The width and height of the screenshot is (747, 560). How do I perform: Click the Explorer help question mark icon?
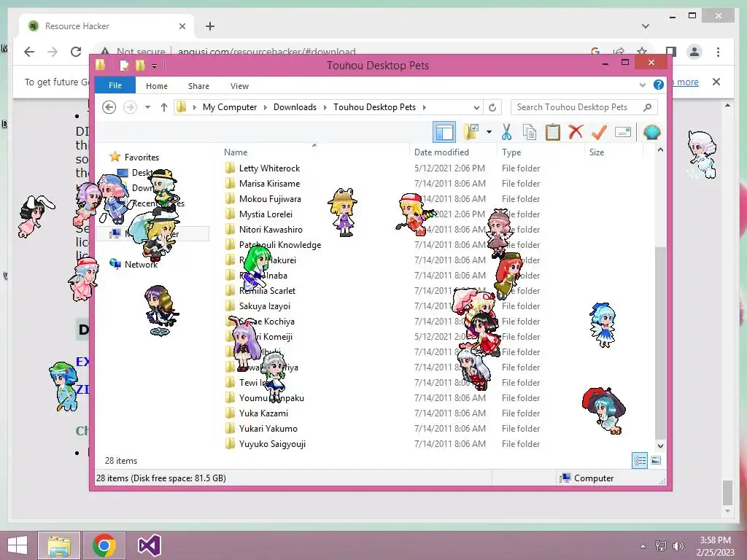tap(659, 85)
